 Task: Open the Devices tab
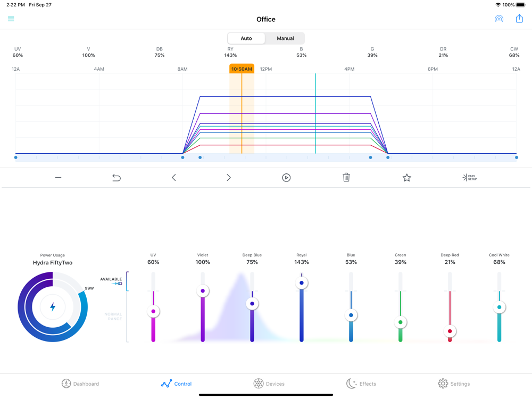tap(269, 384)
